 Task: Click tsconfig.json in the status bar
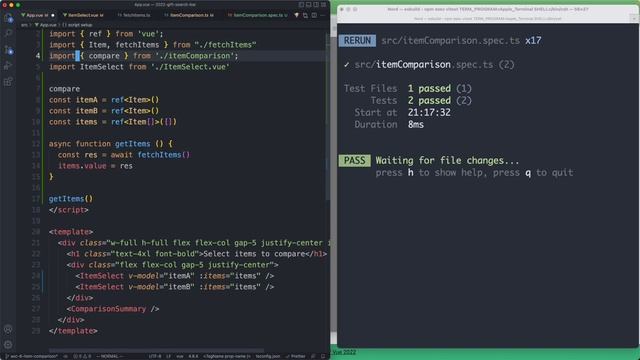click(268, 356)
